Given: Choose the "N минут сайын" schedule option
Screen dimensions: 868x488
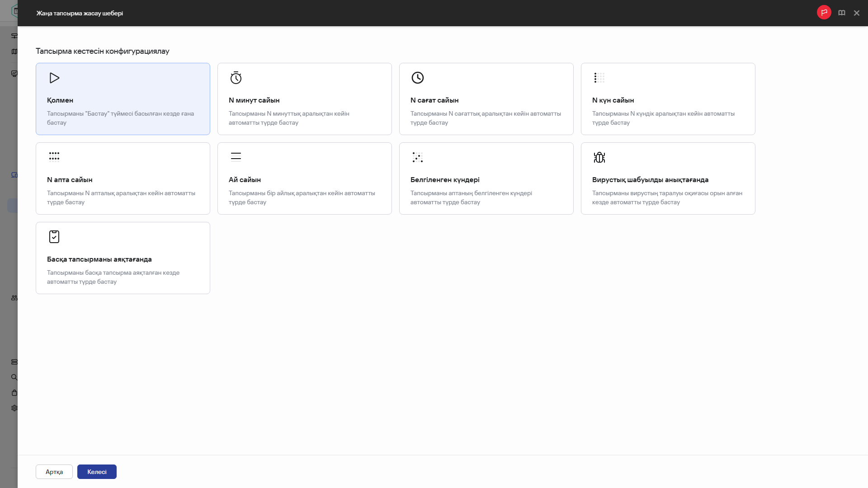Looking at the screenshot, I should [304, 99].
